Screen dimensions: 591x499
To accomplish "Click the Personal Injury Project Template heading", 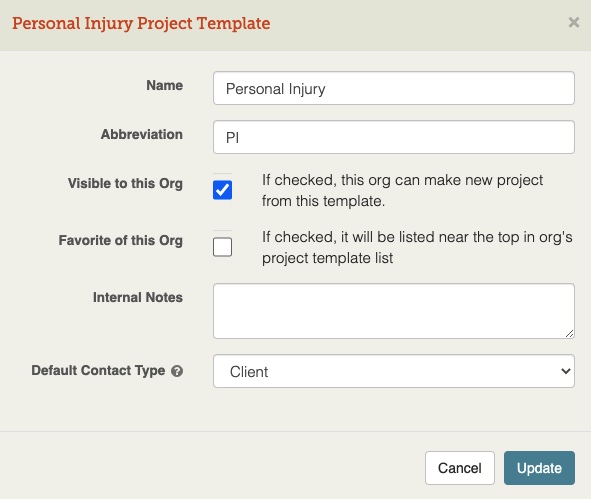I will [x=141, y=24].
